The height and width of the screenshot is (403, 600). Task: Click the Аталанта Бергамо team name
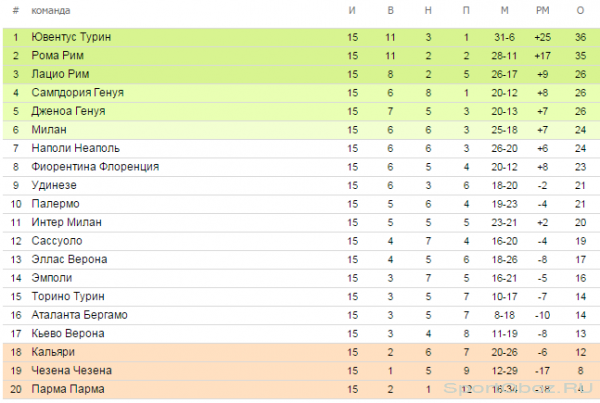click(80, 315)
